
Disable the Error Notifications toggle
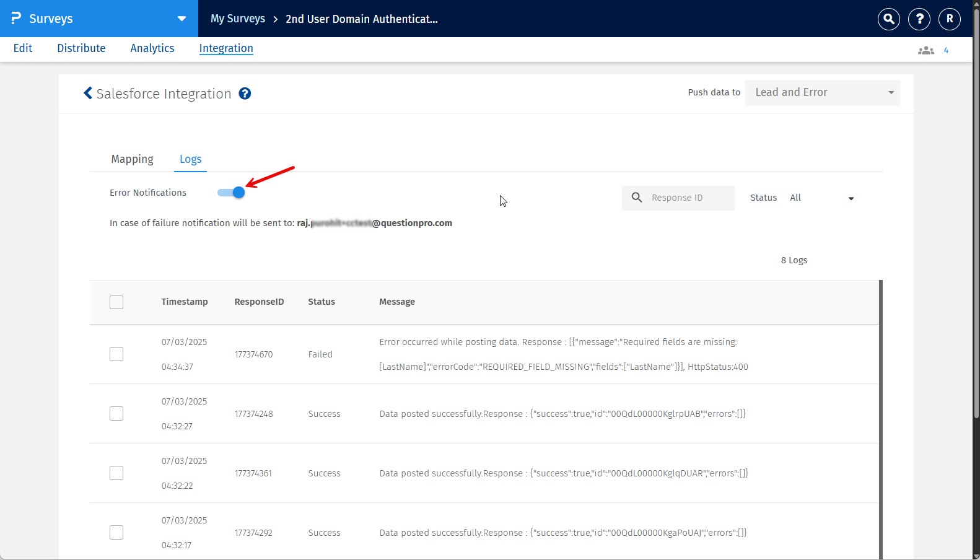click(232, 193)
